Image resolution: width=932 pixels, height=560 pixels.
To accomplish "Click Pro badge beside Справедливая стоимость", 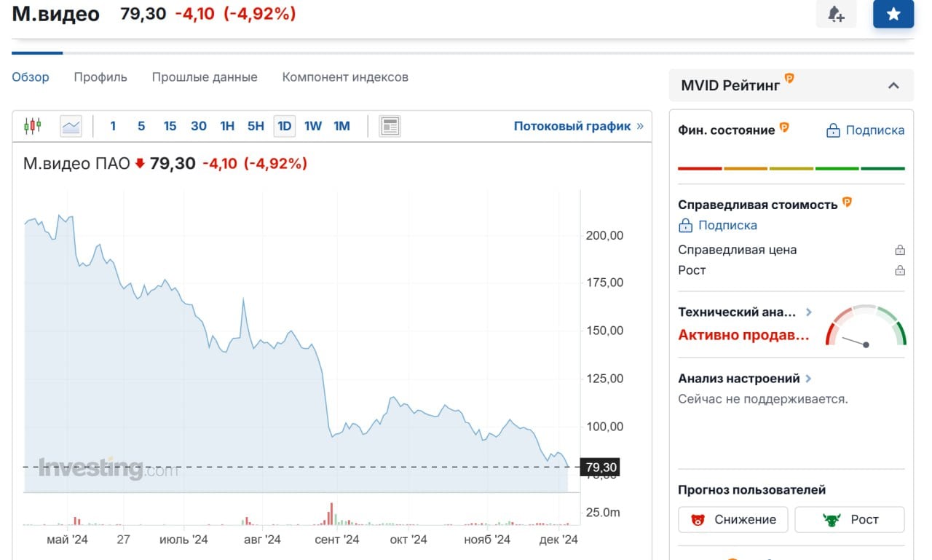I will (x=847, y=202).
